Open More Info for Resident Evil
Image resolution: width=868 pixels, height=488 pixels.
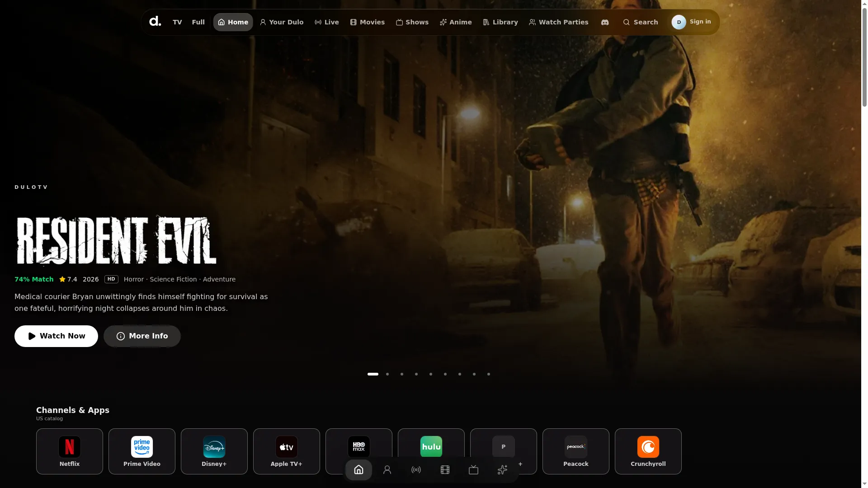pos(142,336)
